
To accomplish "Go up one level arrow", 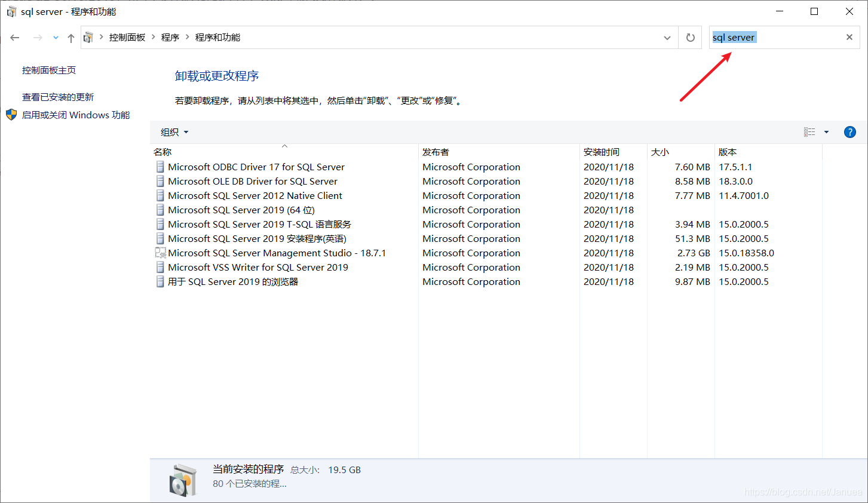I will [x=71, y=38].
